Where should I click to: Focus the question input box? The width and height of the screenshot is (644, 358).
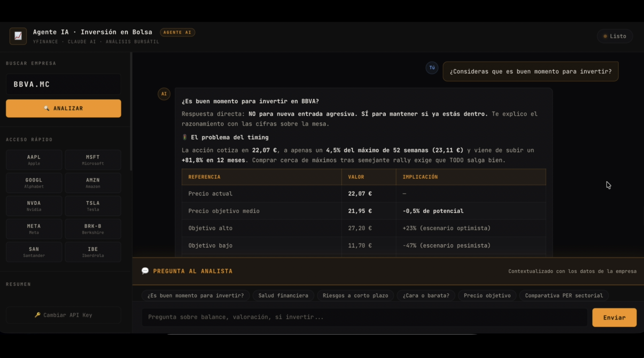point(365,317)
